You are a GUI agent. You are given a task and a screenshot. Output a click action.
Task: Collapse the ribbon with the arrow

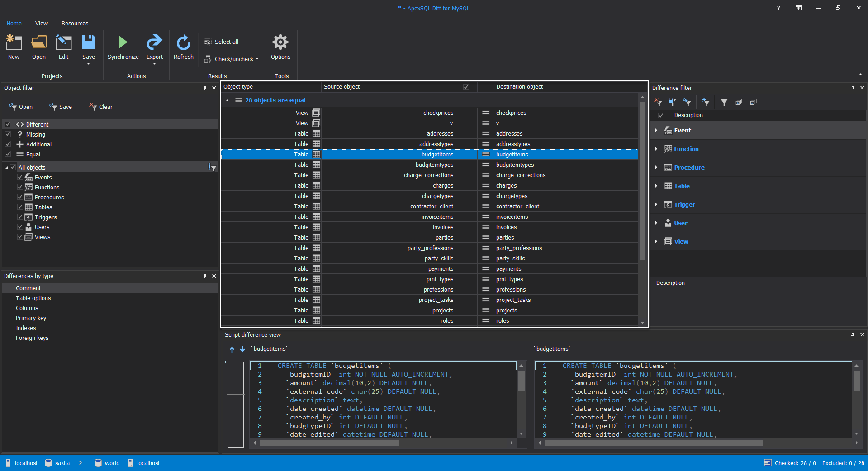pos(860,75)
